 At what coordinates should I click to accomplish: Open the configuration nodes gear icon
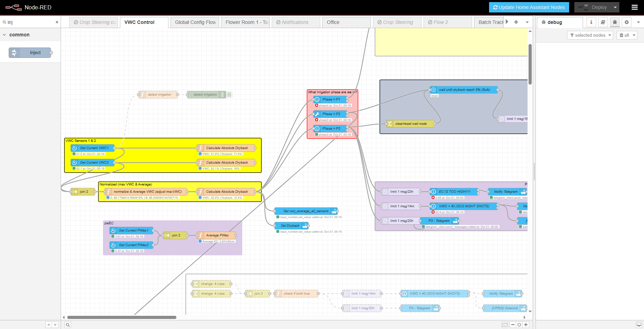[627, 22]
